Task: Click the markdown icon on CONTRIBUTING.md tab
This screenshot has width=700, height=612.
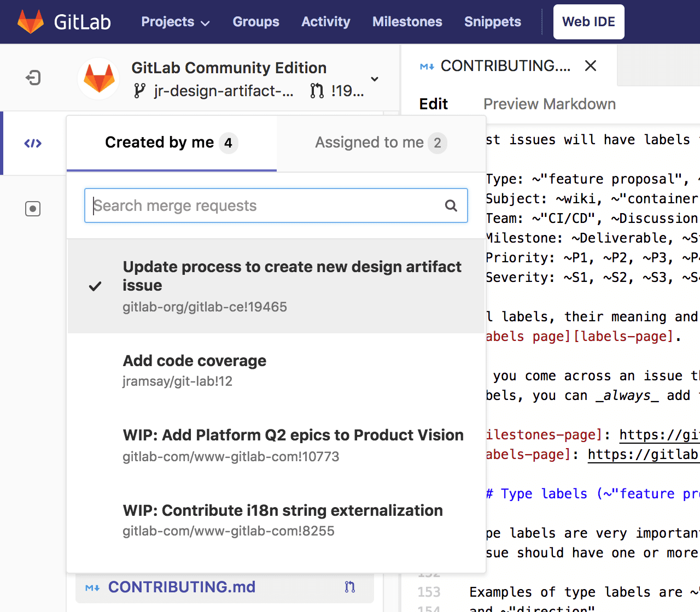Action: 426,66
